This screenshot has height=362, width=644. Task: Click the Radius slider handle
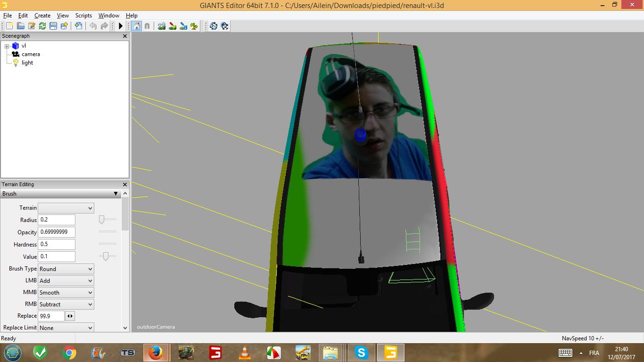102,220
